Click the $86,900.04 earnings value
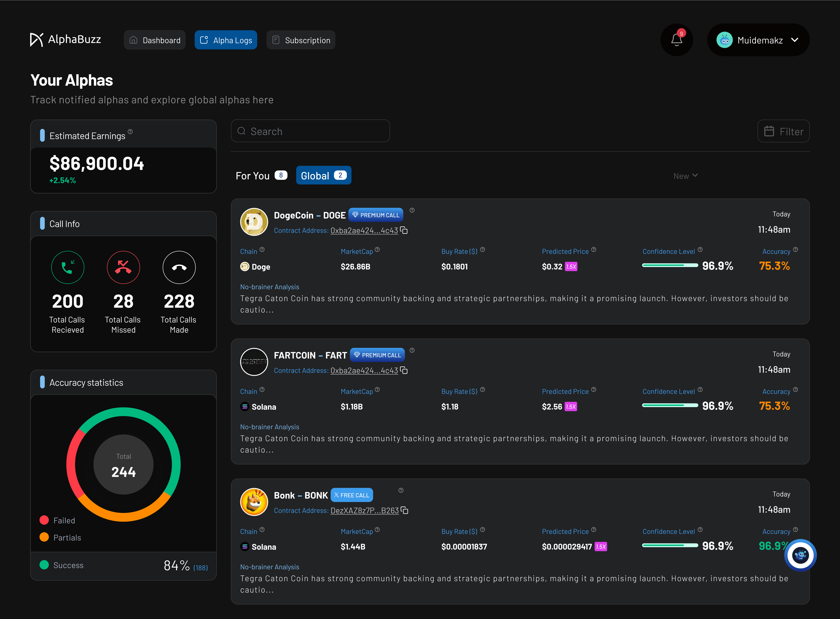The image size is (840, 619). (x=97, y=164)
